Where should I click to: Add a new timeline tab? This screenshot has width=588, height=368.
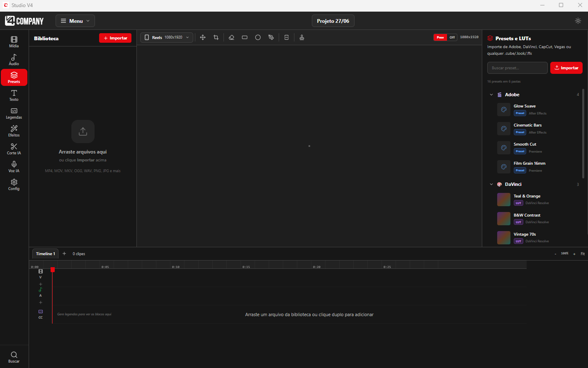(x=64, y=253)
